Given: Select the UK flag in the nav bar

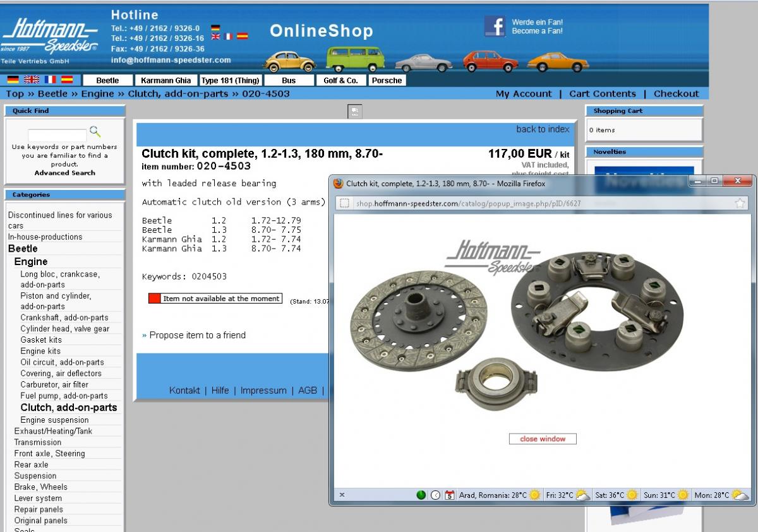Looking at the screenshot, I should (x=32, y=80).
